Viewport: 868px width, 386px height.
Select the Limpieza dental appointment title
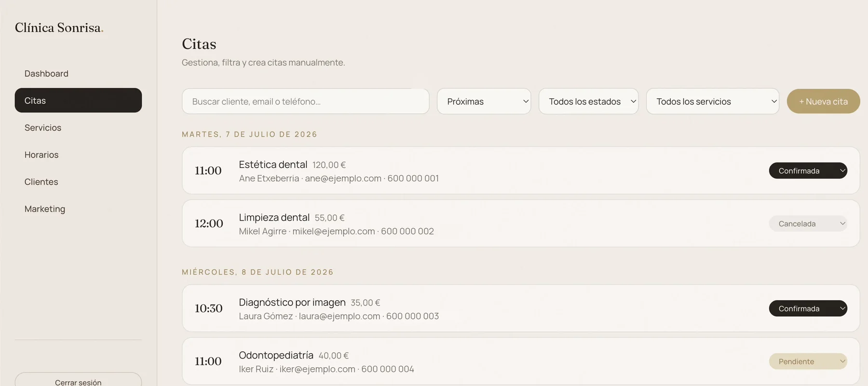tap(274, 218)
